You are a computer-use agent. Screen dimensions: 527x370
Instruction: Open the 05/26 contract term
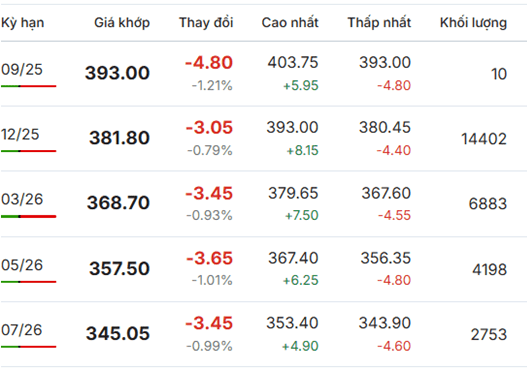click(x=22, y=265)
